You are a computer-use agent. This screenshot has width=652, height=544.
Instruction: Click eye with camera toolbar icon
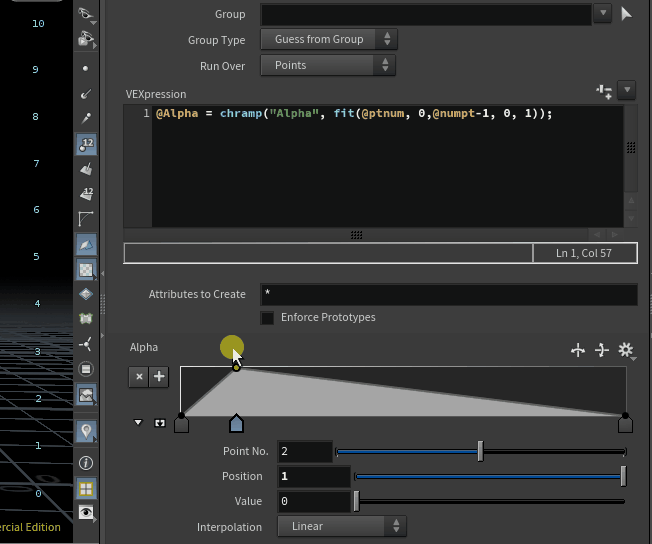click(x=86, y=39)
